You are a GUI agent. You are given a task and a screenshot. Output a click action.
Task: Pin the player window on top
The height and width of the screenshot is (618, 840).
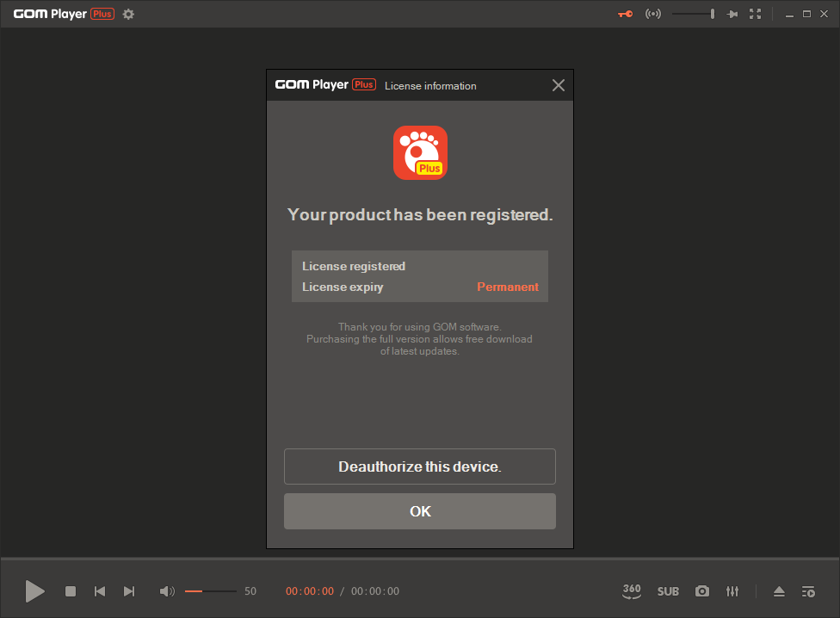(732, 14)
